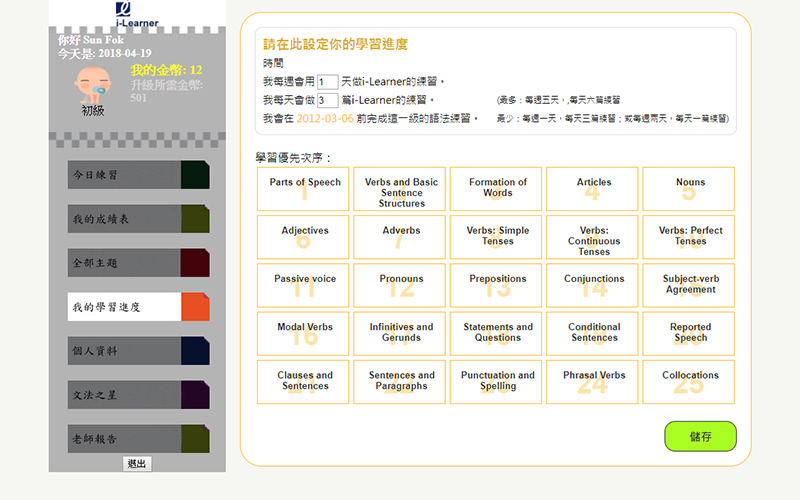
Task: Select the Sentences and Paragraphs tile
Action: coord(399,382)
